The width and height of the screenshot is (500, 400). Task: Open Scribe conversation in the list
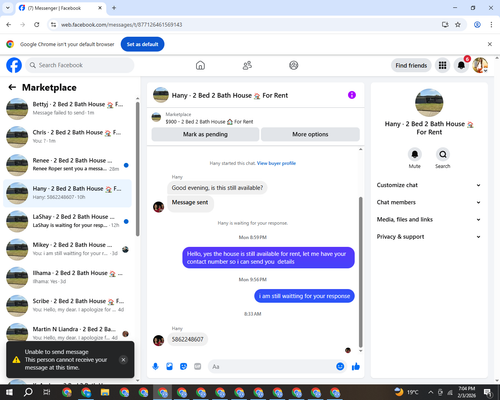pos(67,305)
